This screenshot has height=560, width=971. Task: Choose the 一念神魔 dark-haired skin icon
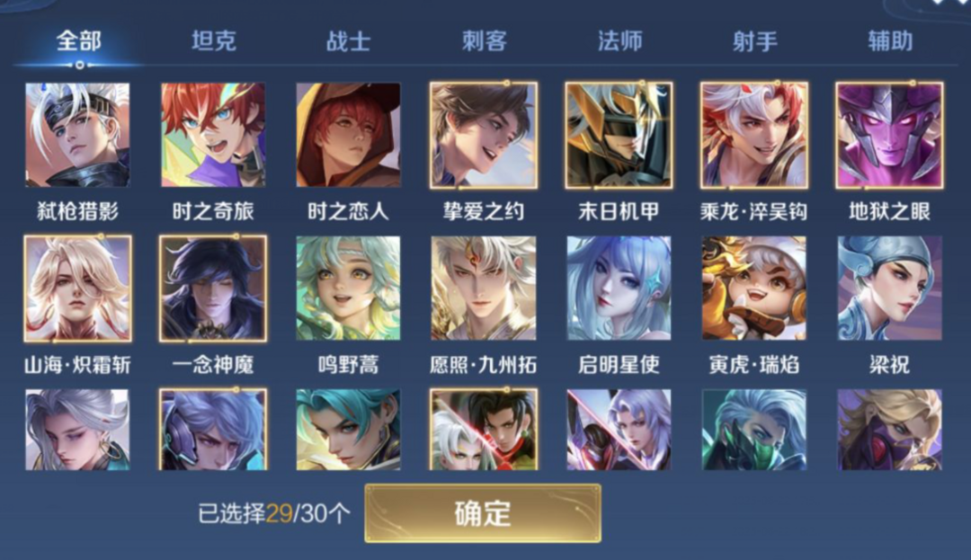[x=213, y=289]
